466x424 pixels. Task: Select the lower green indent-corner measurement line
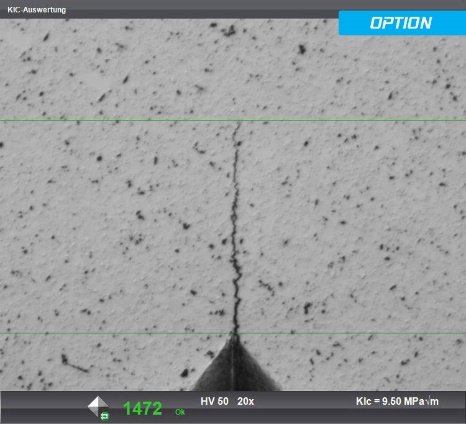click(x=233, y=333)
